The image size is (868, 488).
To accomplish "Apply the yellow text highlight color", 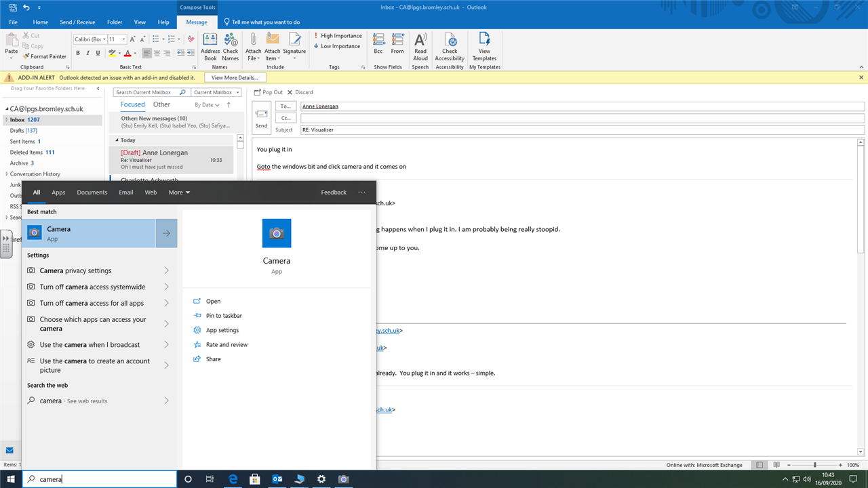I will click(111, 53).
